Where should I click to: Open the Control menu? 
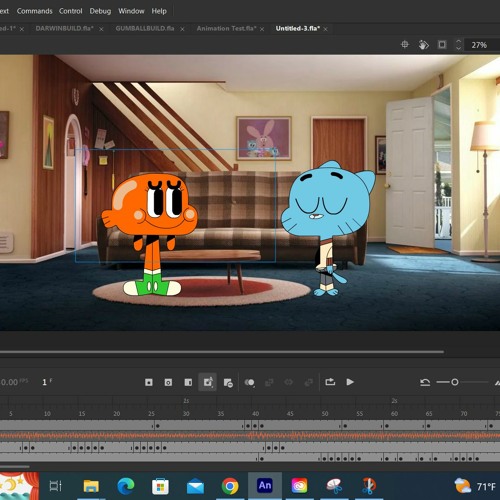[x=70, y=11]
